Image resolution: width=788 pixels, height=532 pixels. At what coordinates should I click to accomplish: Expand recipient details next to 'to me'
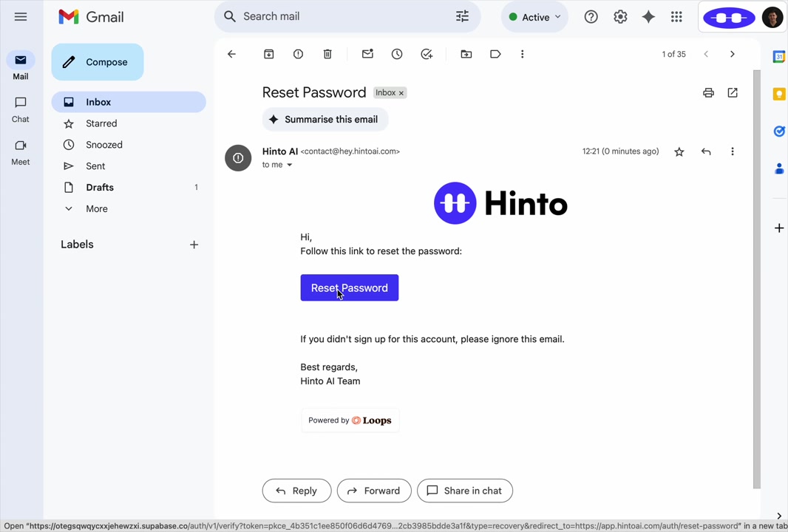tap(290, 165)
